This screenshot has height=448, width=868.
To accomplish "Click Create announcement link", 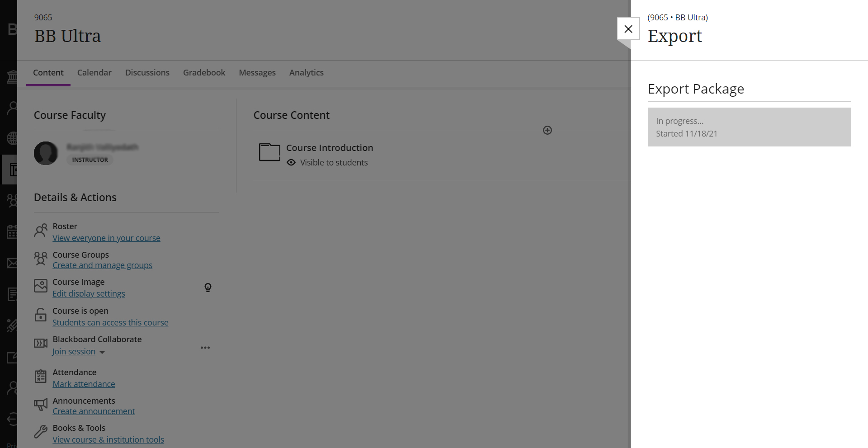I will click(x=94, y=411).
